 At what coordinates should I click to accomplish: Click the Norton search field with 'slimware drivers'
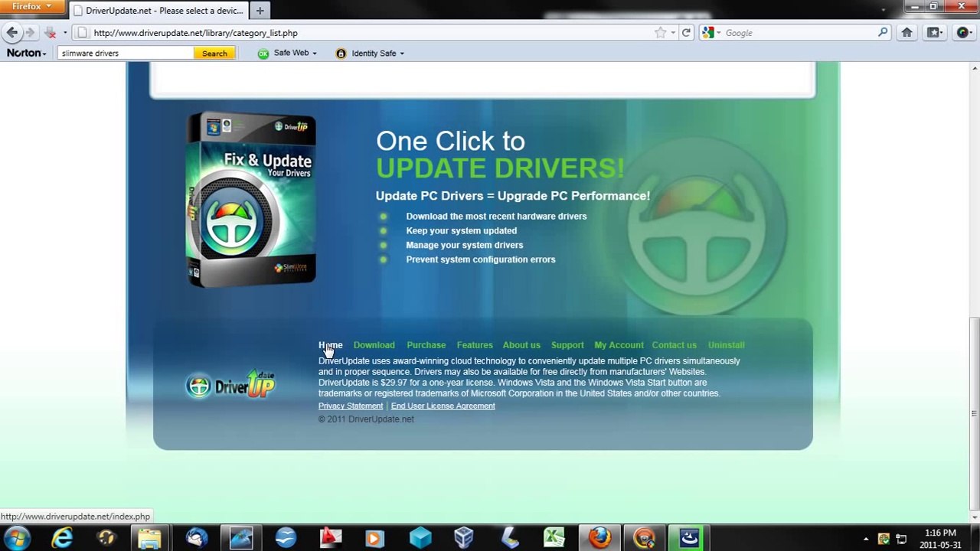pos(126,54)
